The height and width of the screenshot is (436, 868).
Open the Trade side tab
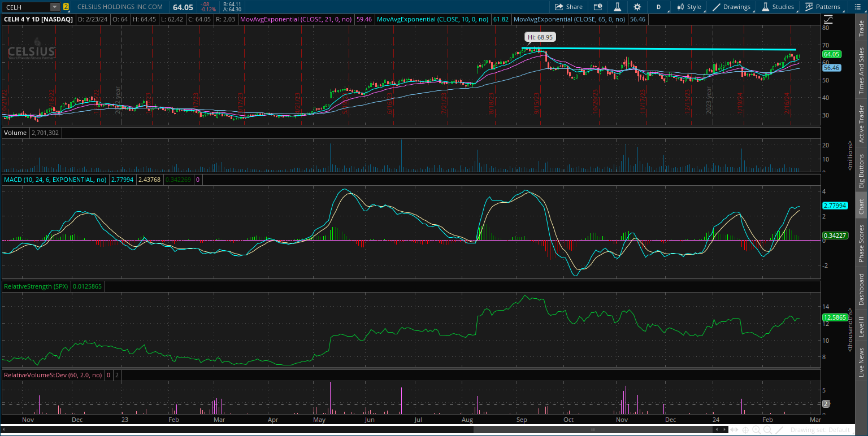coord(861,28)
